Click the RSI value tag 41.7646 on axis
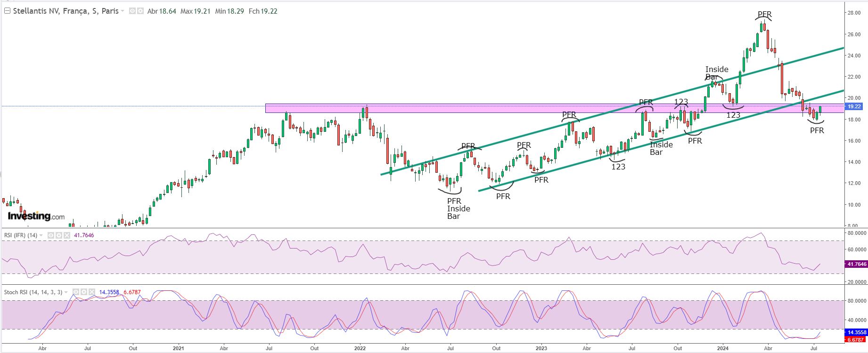The width and height of the screenshot is (868, 353). click(857, 265)
